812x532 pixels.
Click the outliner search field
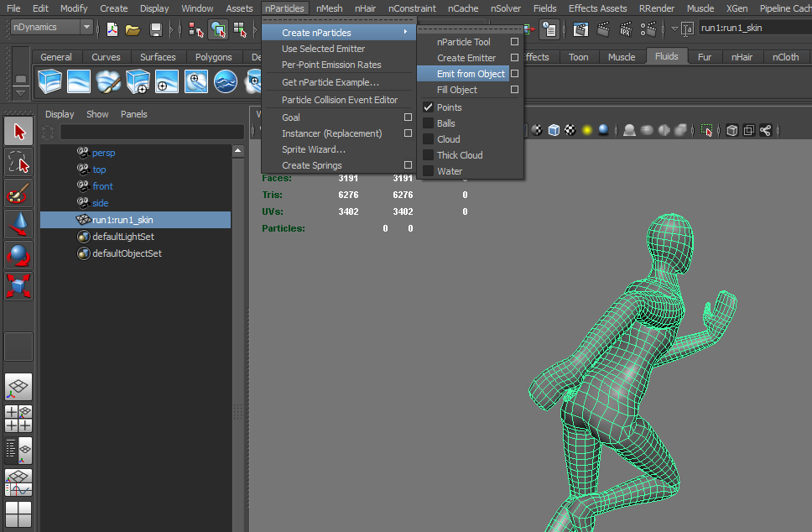[x=152, y=132]
